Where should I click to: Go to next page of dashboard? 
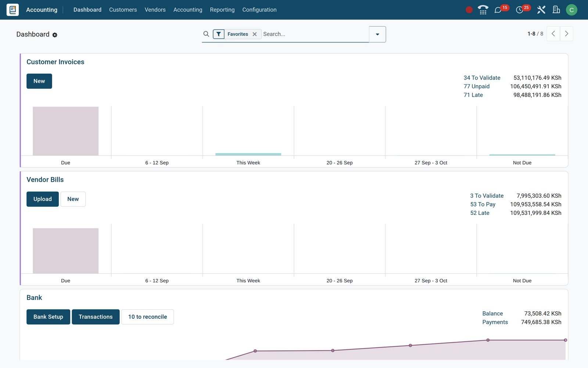(566, 34)
